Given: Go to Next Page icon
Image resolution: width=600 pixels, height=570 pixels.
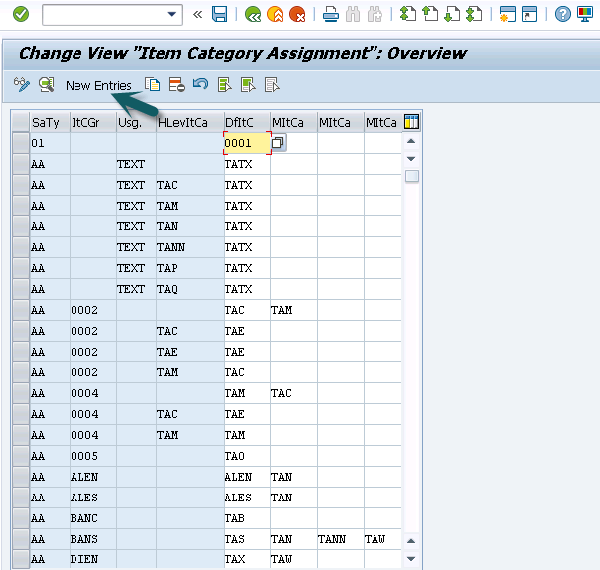Looking at the screenshot, I should click(452, 15).
